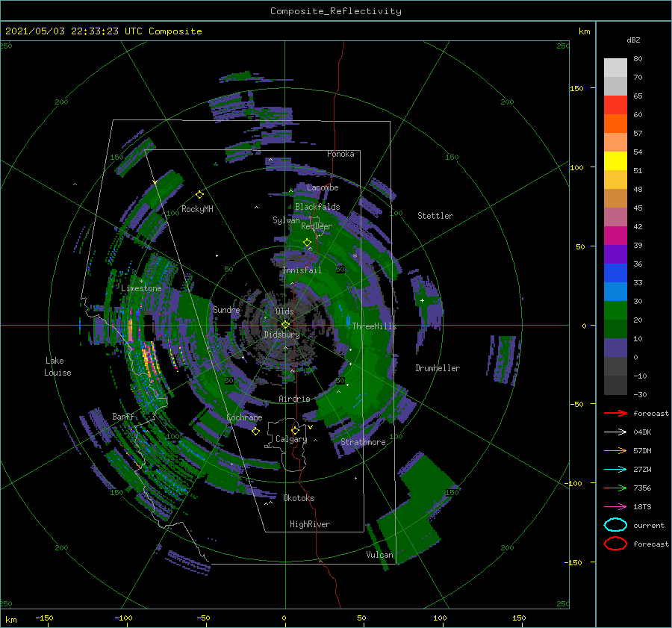Click the current legend label

coord(649,525)
